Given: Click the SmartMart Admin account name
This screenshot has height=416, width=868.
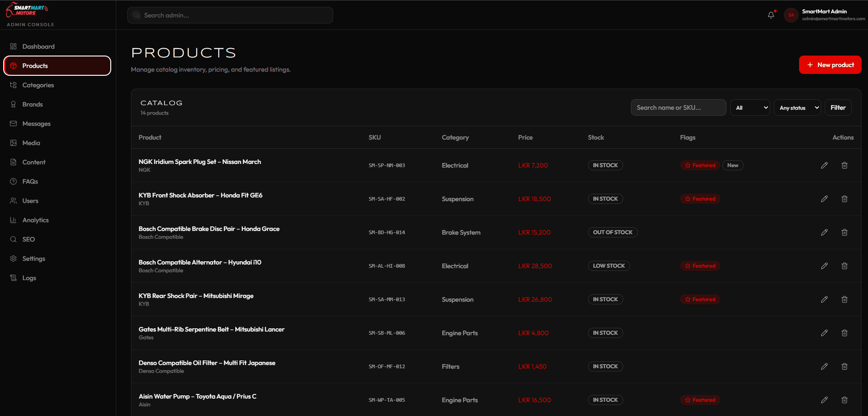Looking at the screenshot, I should click(824, 11).
